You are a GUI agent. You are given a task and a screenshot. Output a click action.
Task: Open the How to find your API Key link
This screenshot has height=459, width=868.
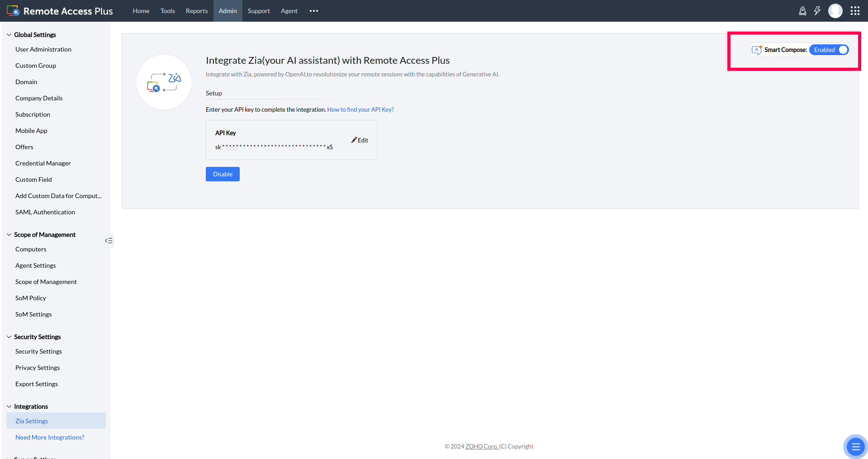(360, 109)
